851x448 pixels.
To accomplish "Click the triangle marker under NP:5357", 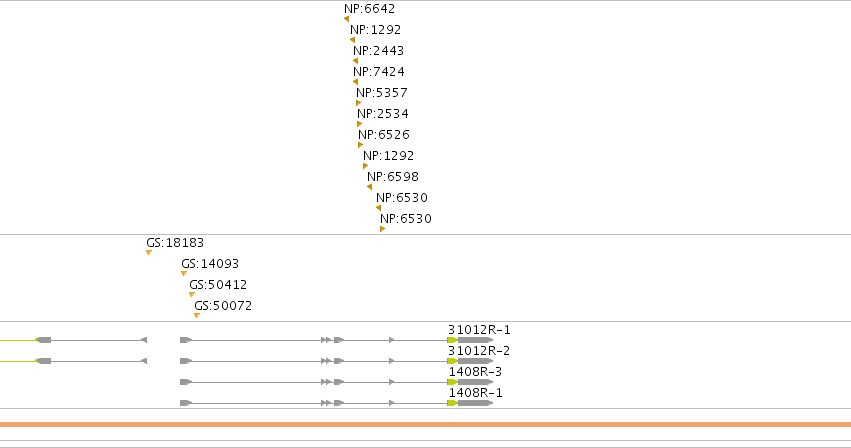I will (358, 103).
